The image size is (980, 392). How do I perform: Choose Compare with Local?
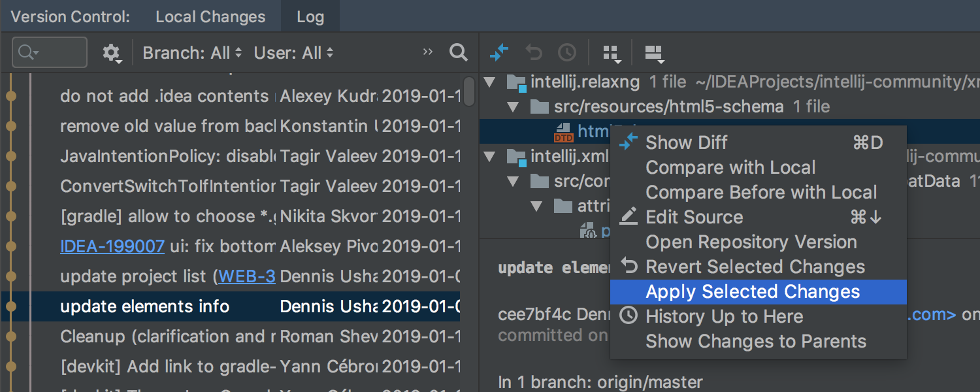click(x=758, y=167)
